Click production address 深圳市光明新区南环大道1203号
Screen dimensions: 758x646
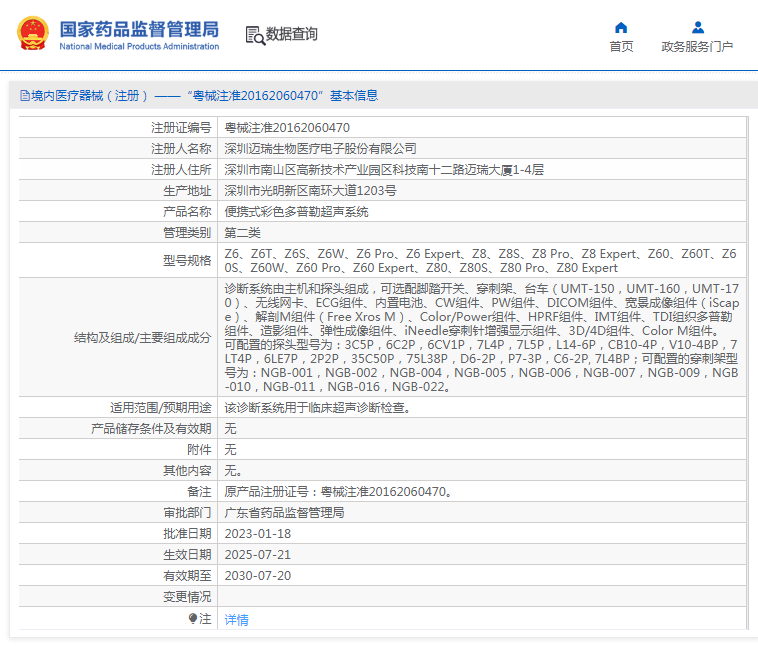click(x=310, y=190)
